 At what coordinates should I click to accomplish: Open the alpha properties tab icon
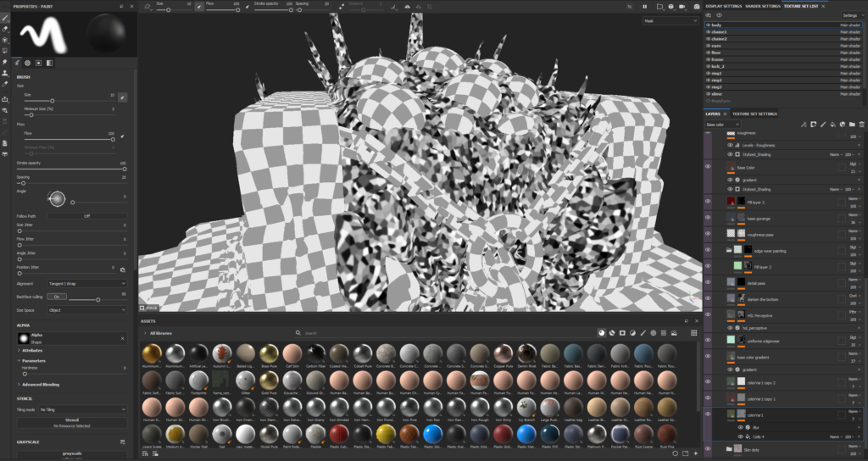28,63
